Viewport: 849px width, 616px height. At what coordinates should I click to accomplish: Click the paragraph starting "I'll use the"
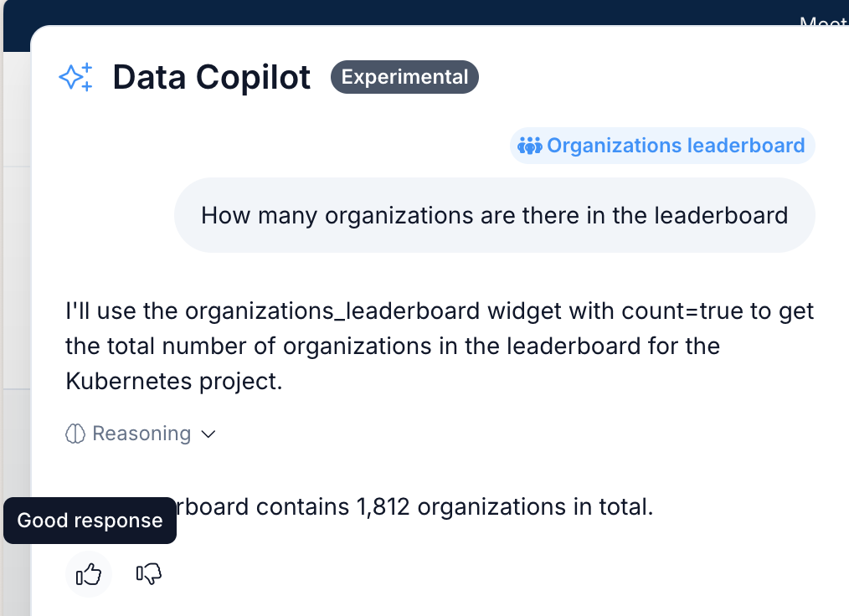440,346
